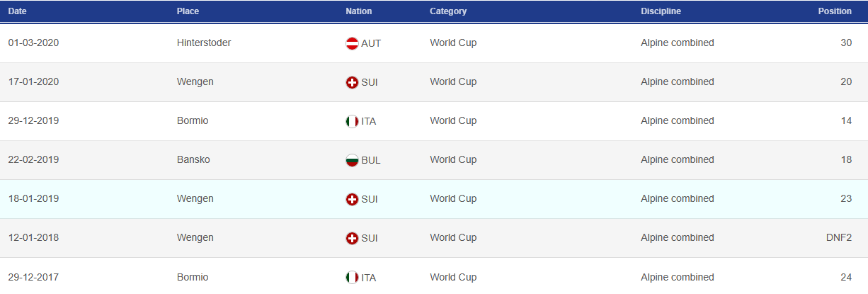Screen dimensions: 868x294
Task: Click Alpine combined in the 22-02-2019 row
Action: coord(678,159)
